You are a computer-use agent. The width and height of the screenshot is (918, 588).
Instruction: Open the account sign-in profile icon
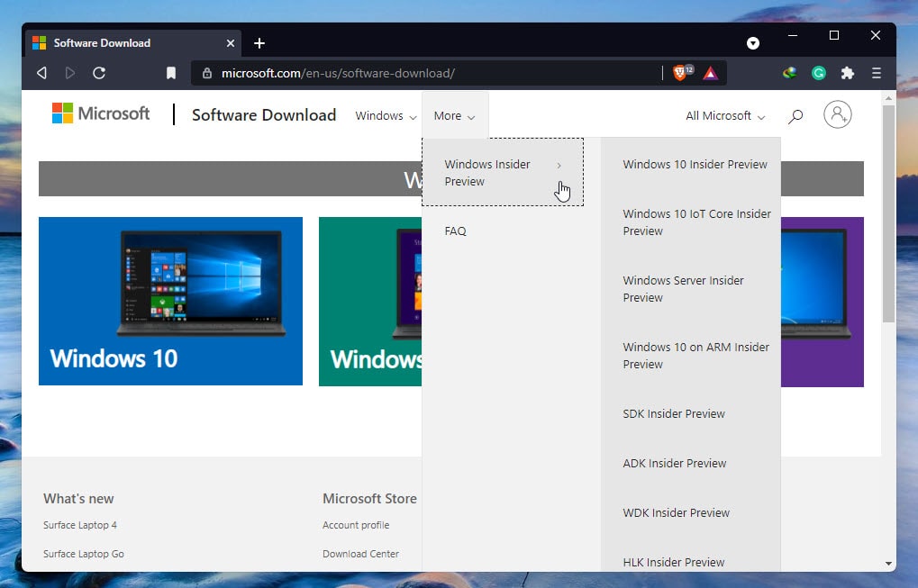click(x=837, y=114)
